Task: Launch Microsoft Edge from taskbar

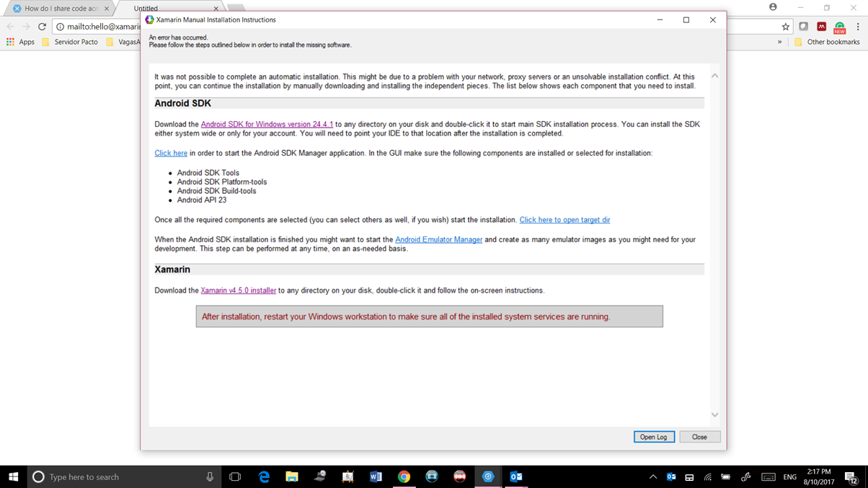Action: (264, 476)
